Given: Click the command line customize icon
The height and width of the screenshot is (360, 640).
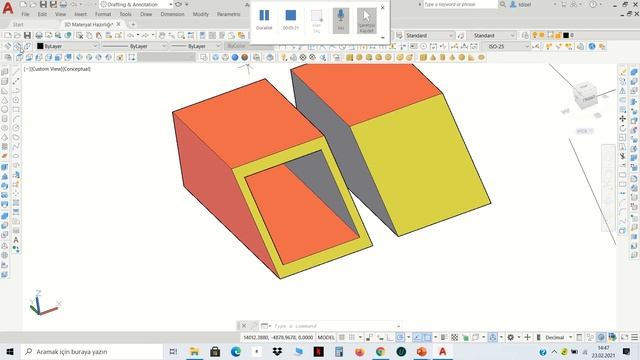Looking at the screenshot, I should pos(254,326).
